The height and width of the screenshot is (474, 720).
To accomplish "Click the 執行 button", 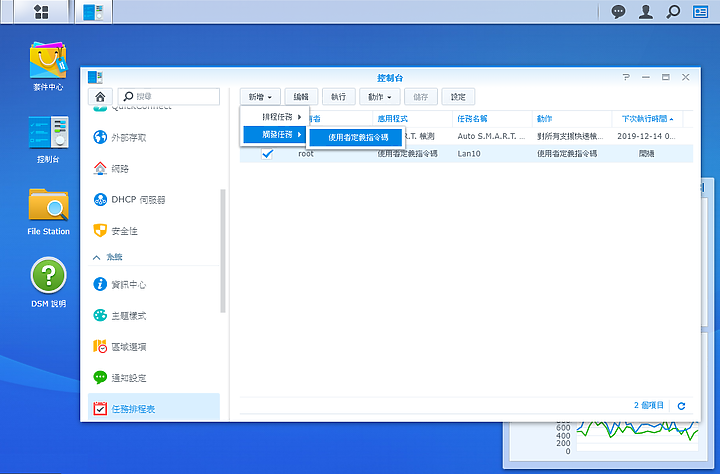I will (338, 97).
